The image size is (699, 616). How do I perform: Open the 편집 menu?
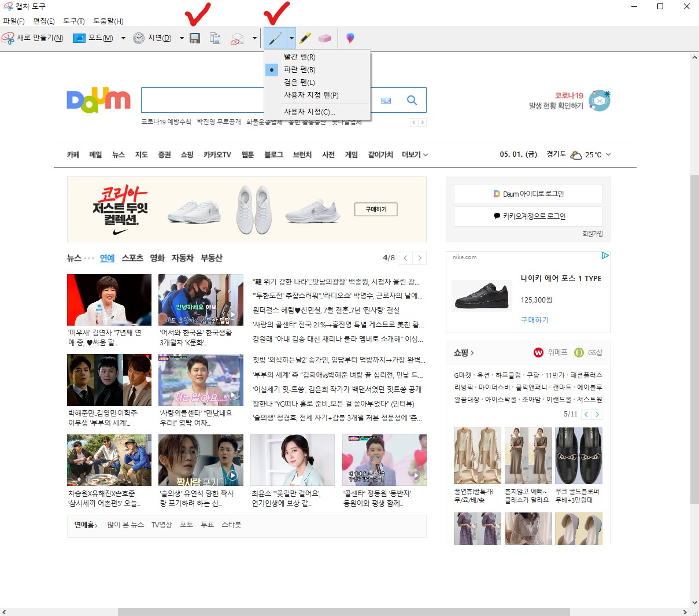pyautogui.click(x=44, y=21)
